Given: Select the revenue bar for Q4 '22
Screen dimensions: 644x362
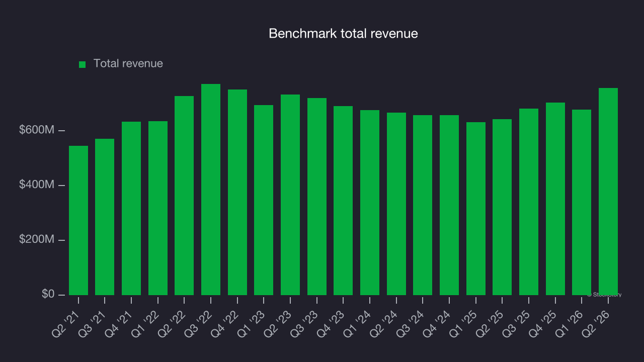Looking at the screenshot, I should 237,192.
